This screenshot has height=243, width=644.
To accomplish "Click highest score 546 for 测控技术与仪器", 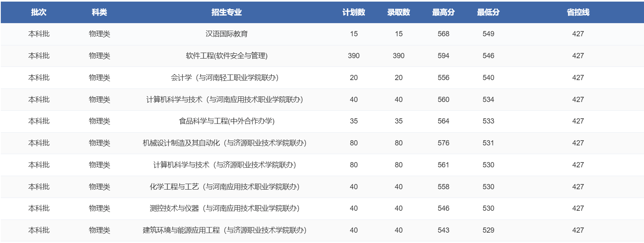I will point(443,208).
